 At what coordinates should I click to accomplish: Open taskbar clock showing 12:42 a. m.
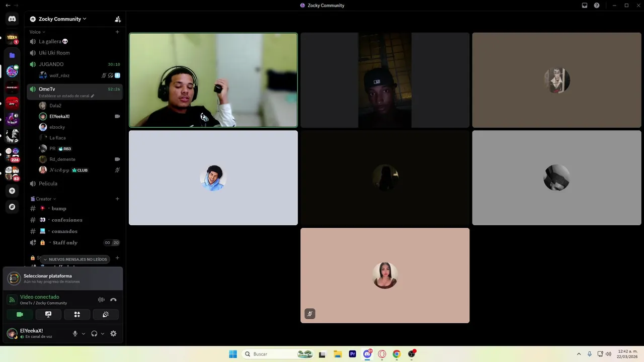(627, 354)
